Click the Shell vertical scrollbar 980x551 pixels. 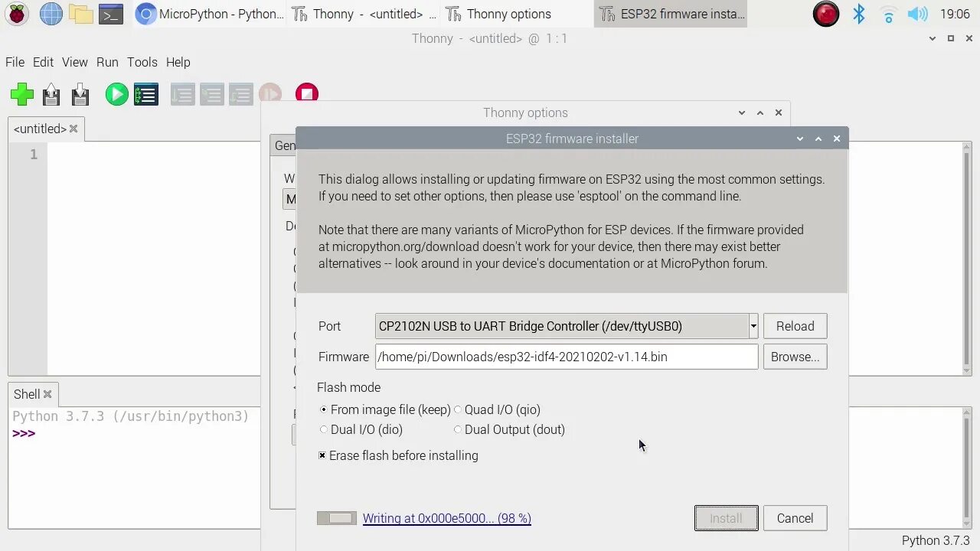[x=967, y=467]
